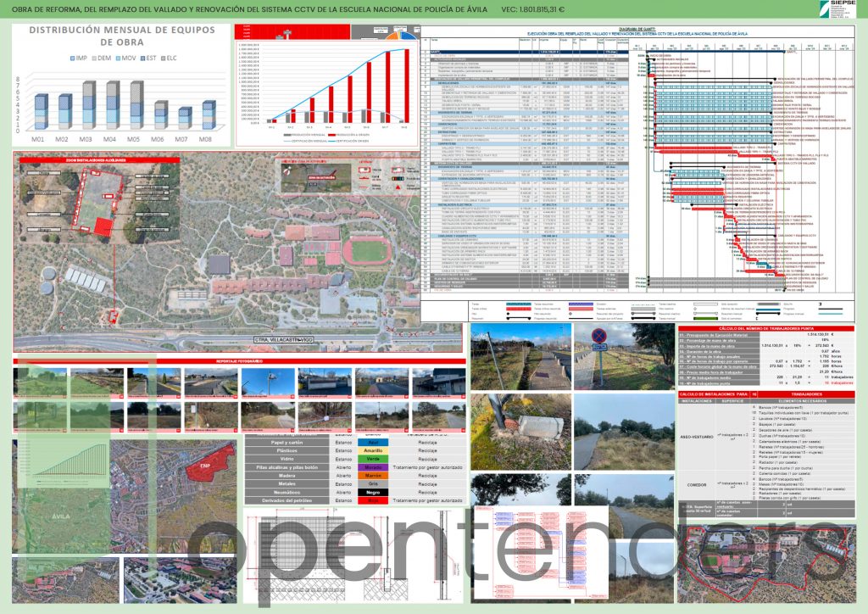The width and height of the screenshot is (868, 614).
Task: Click the poster title starting "OBRA DE REFORMA"
Action: pyautogui.click(x=250, y=9)
